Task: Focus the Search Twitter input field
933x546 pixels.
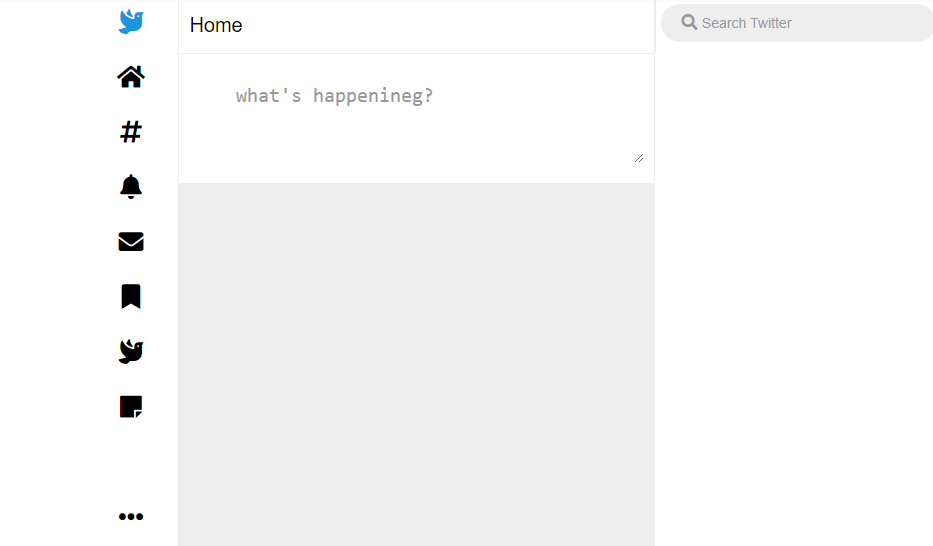Action: (x=797, y=23)
